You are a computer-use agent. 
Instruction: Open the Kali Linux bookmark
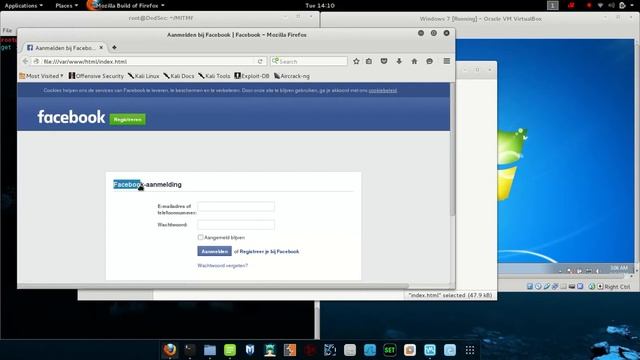click(x=143, y=76)
